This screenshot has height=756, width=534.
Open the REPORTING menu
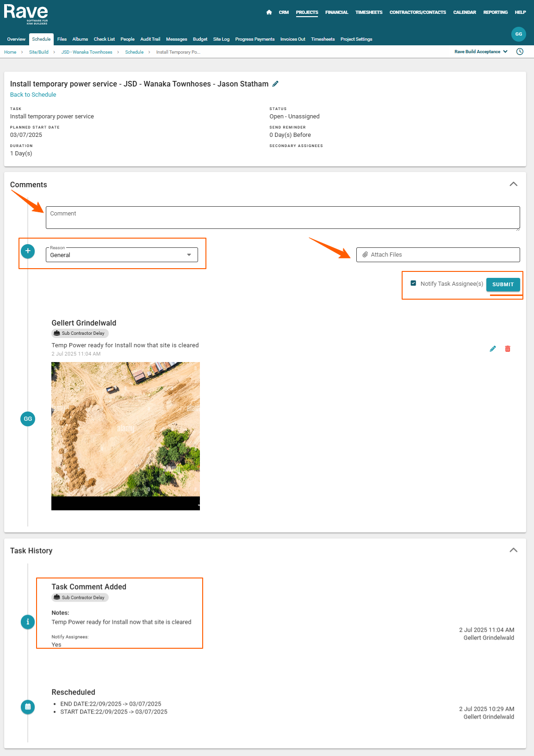[495, 12]
